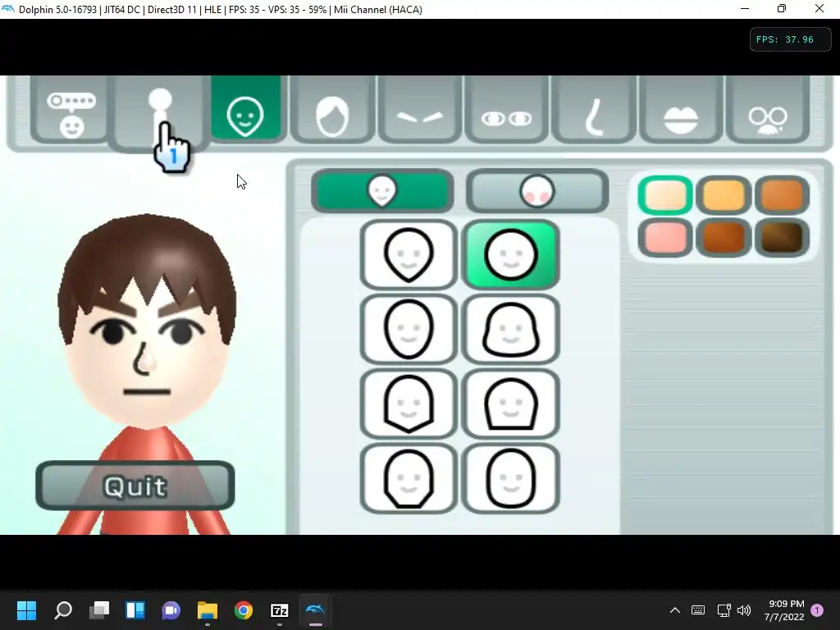The image size is (840, 630).
Task: Pick the tan orange-brown skin tone
Action: [x=782, y=195]
